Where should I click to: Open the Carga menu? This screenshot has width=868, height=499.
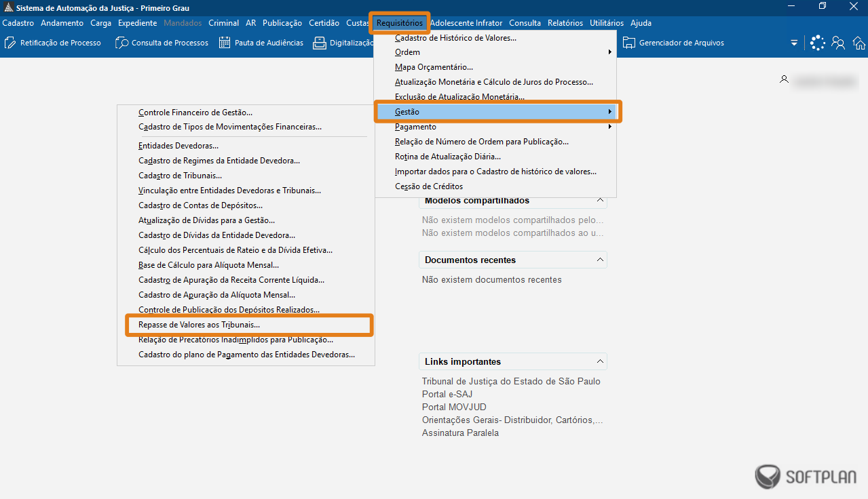pos(101,23)
